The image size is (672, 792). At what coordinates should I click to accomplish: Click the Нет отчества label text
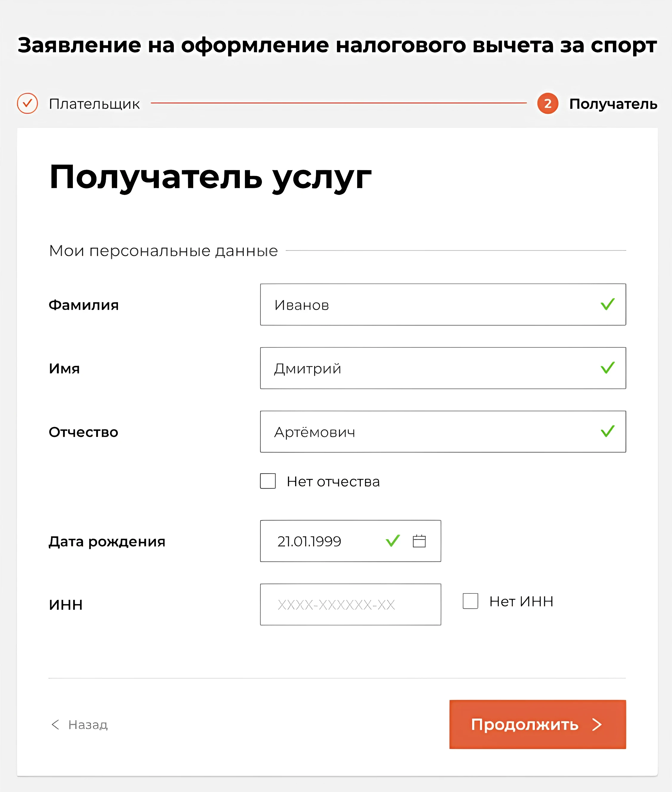tap(333, 481)
